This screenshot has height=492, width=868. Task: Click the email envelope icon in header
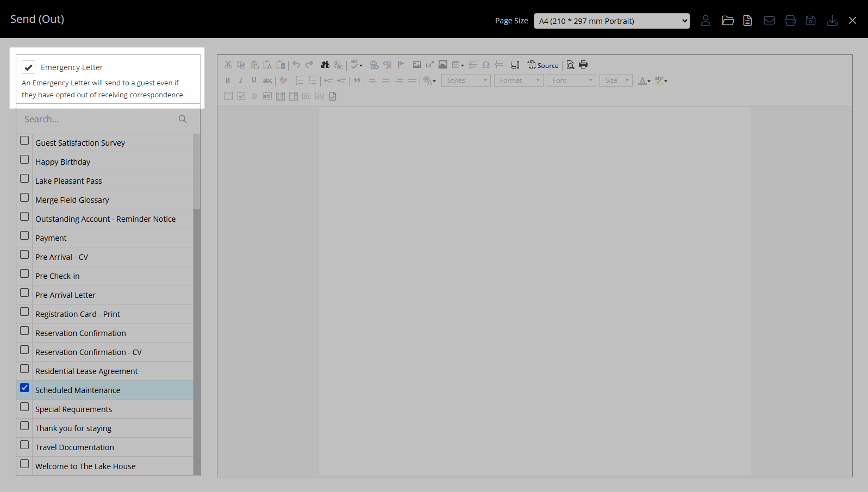pos(769,21)
